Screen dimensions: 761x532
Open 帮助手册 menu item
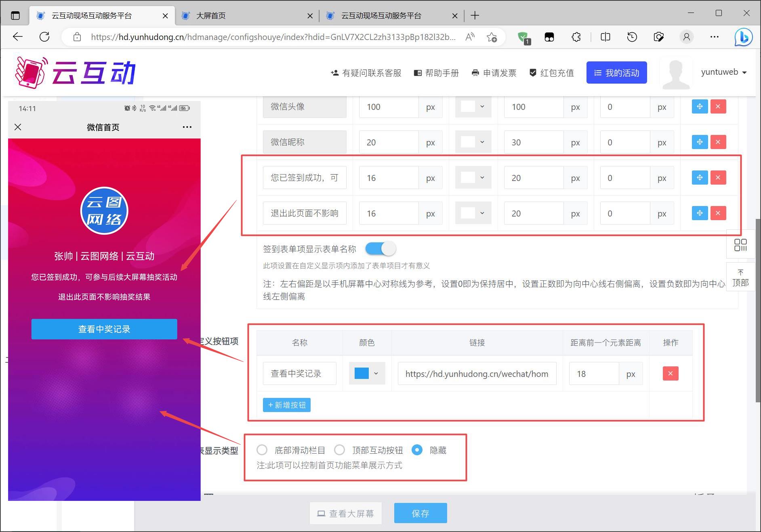pyautogui.click(x=437, y=73)
